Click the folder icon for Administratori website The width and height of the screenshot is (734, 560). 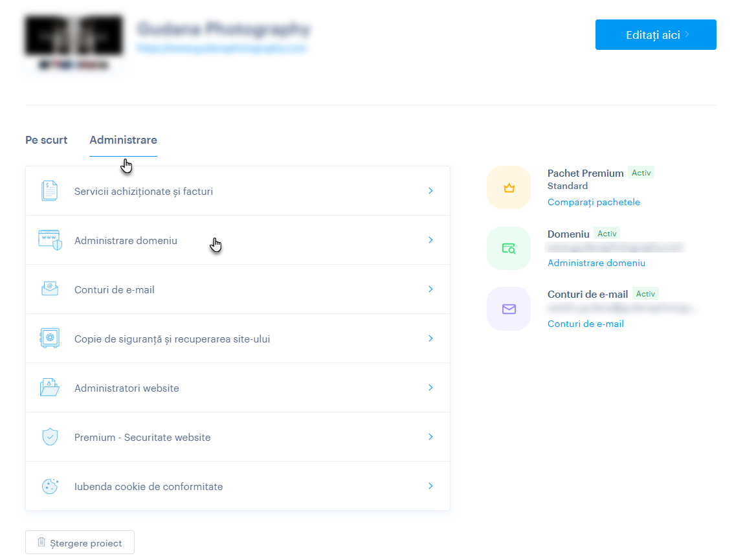click(50, 387)
